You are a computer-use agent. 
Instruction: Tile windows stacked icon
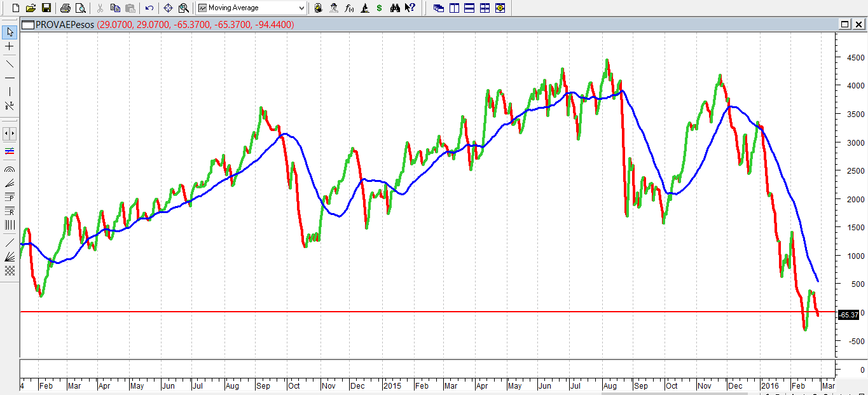coord(469,8)
